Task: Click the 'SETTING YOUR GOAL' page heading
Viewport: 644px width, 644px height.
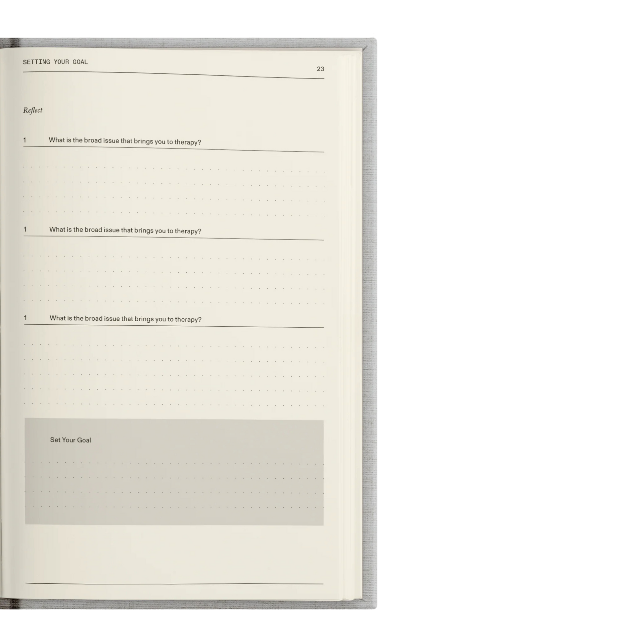Action: click(55, 62)
